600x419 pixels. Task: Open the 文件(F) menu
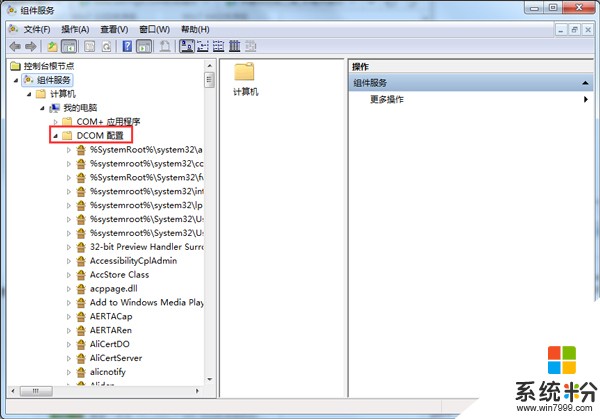37,29
